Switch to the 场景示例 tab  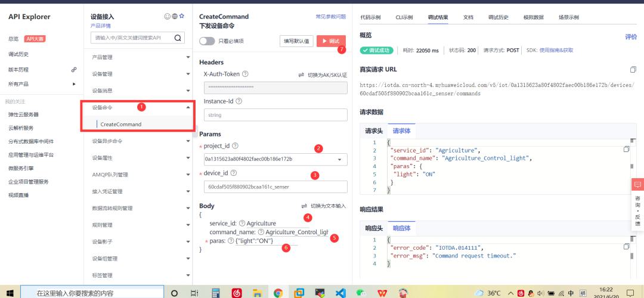click(569, 18)
